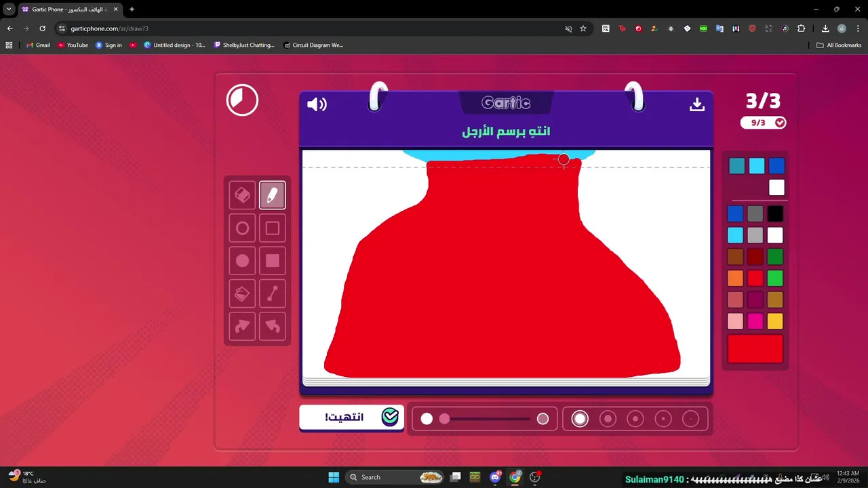
Task: Pick the dark gray color swatch
Action: [755, 214]
